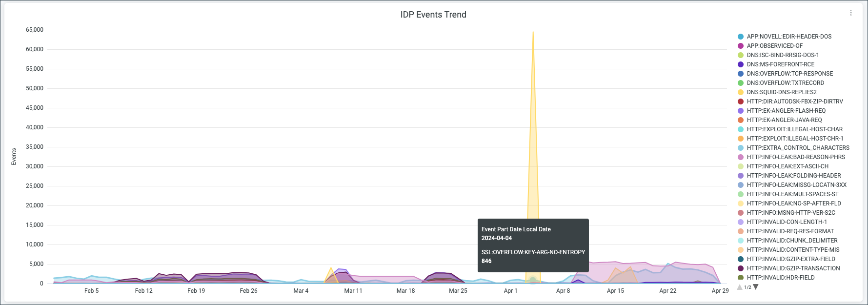Go to next legend page arrow
Image resolution: width=868 pixels, height=305 pixels.
coord(756,287)
